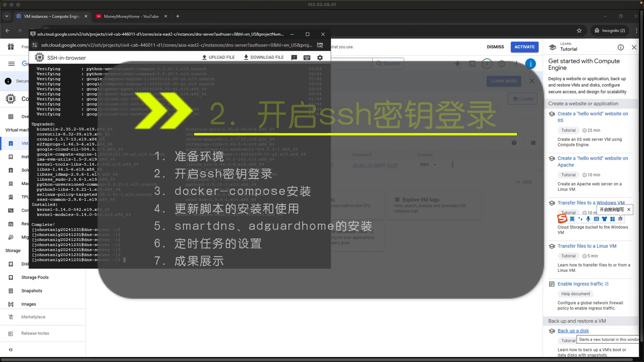Viewport: 644px width, 362px height.
Task: Open the Sogou toolbox grid icon
Action: [x=612, y=219]
